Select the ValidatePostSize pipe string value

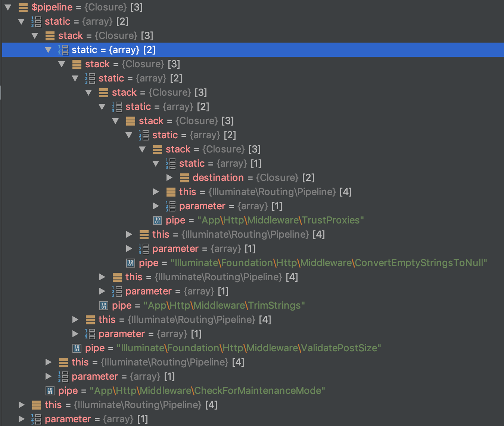pyautogui.click(x=249, y=348)
